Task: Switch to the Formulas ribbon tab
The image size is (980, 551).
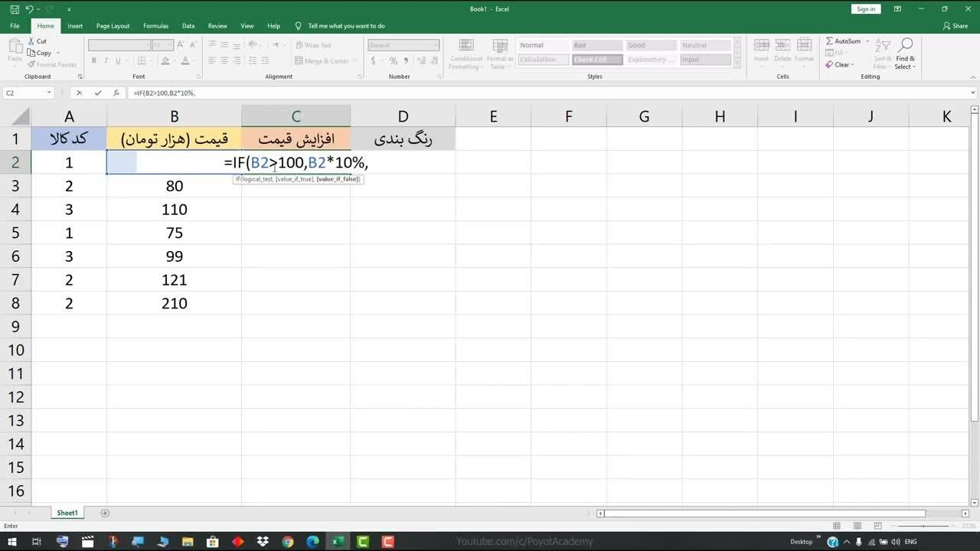Action: pos(155,26)
